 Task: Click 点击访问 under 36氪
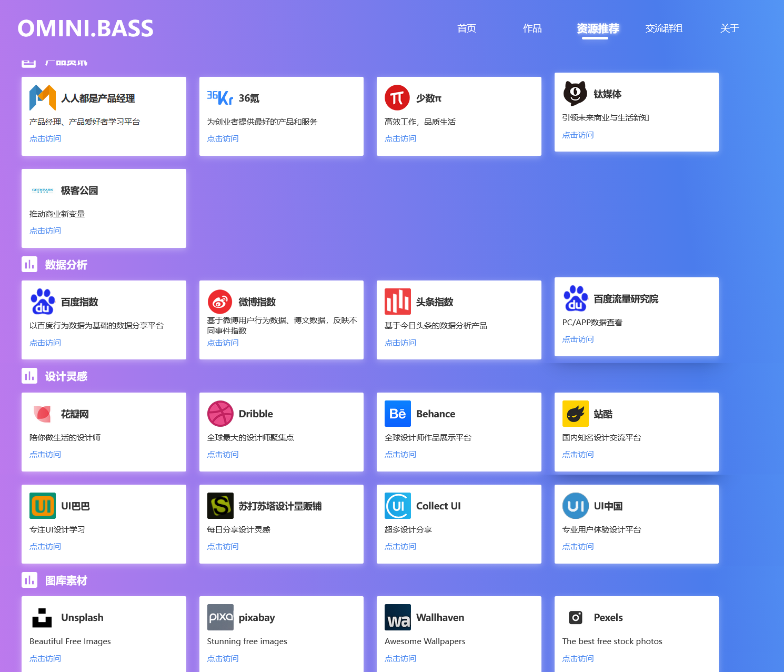point(223,139)
